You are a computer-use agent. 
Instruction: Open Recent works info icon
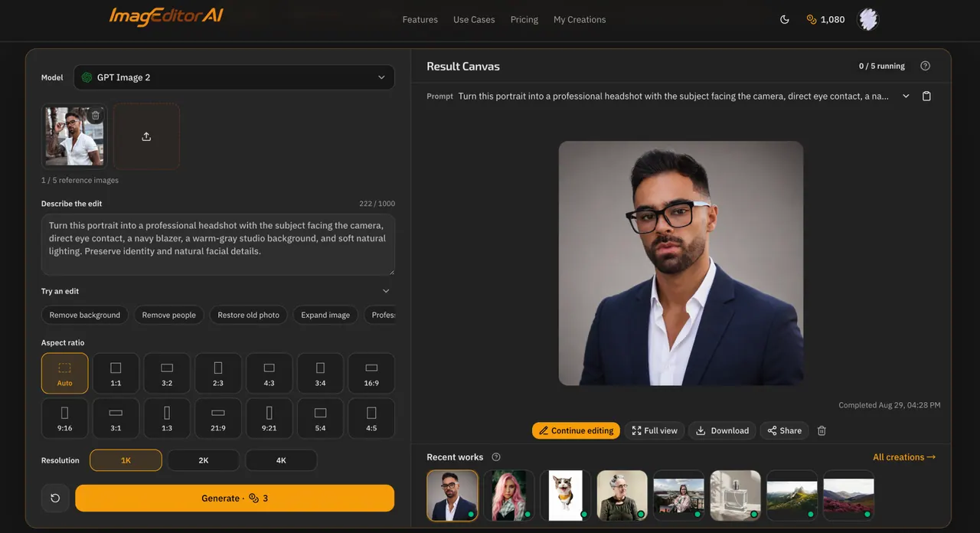pyautogui.click(x=496, y=457)
